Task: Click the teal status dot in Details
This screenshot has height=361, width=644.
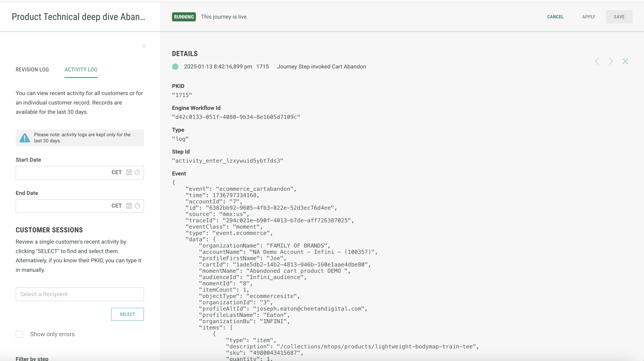Action: point(175,66)
